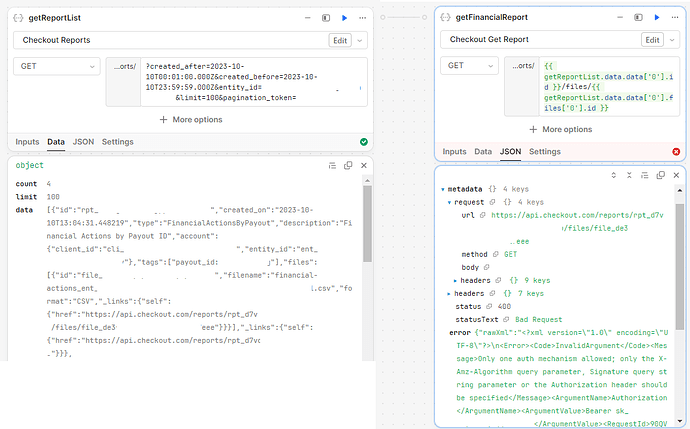
Task: Click the getFinancialReport block title
Action: click(x=492, y=17)
